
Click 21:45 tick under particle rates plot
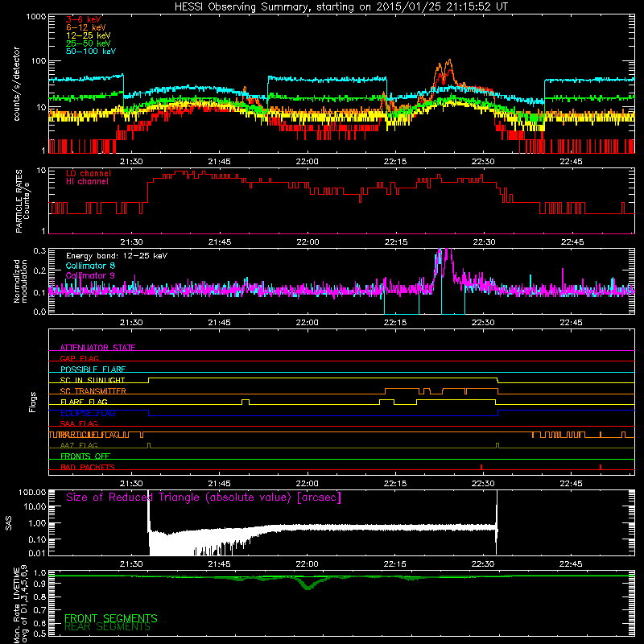click(x=219, y=242)
